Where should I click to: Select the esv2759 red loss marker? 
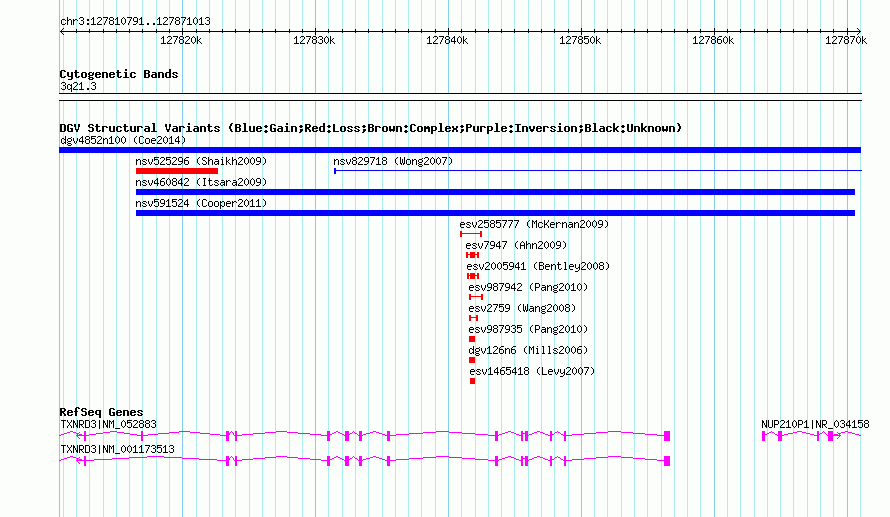[x=473, y=318]
